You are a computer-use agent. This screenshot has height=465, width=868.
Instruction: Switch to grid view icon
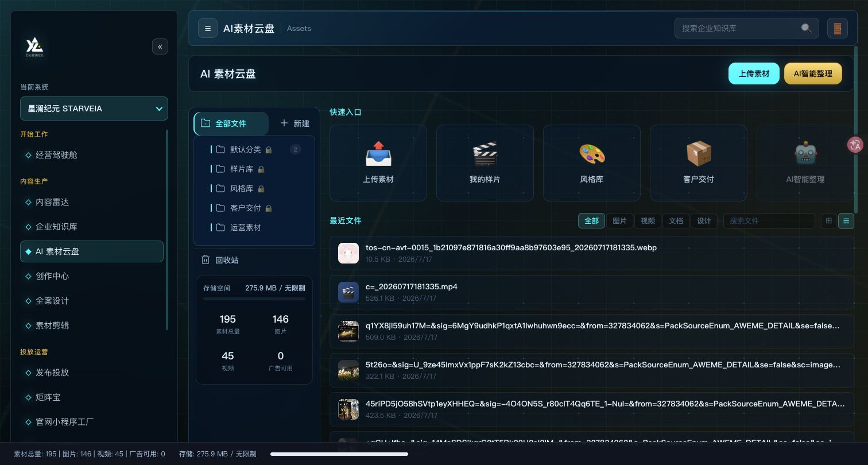coord(828,220)
